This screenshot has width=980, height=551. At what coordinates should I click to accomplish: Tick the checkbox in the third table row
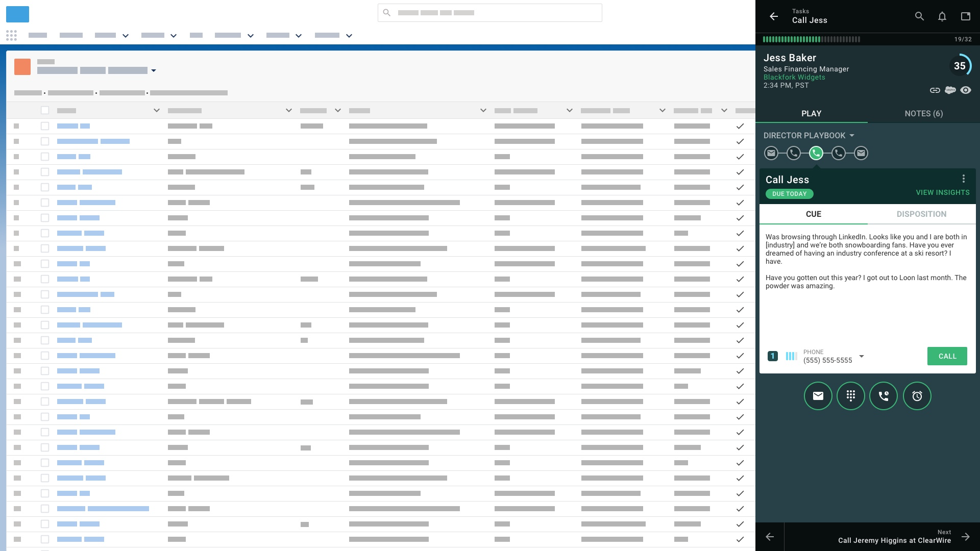(x=45, y=157)
